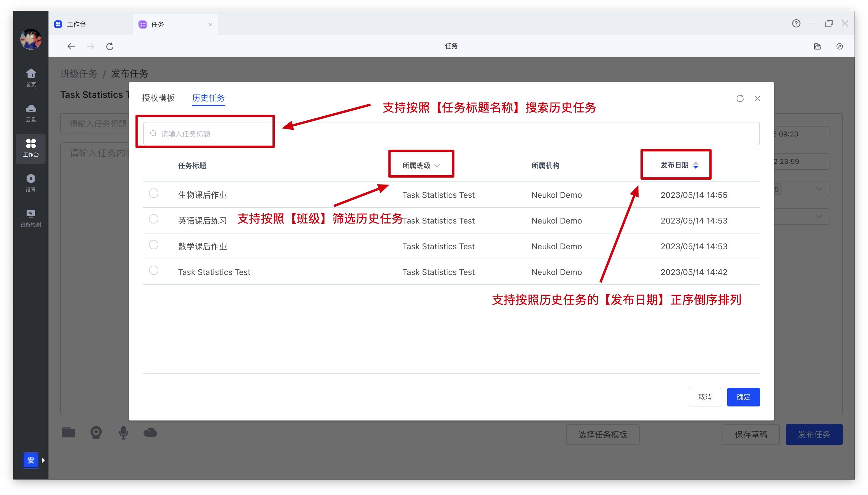Viewport: 868px width, 495px height.
Task: Click the date cell 2023/05/14 14:55
Action: [x=694, y=195]
